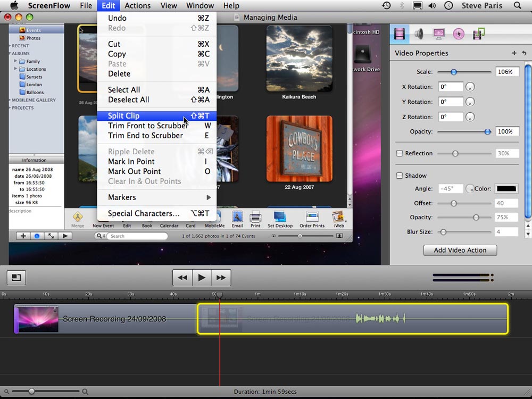Expand the Family album folder
This screenshot has width=532, height=399.
point(16,61)
